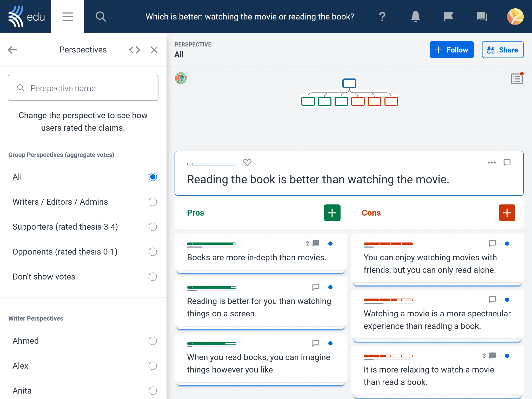Open the hamburger menu
The height and width of the screenshot is (399, 532).
(x=68, y=17)
